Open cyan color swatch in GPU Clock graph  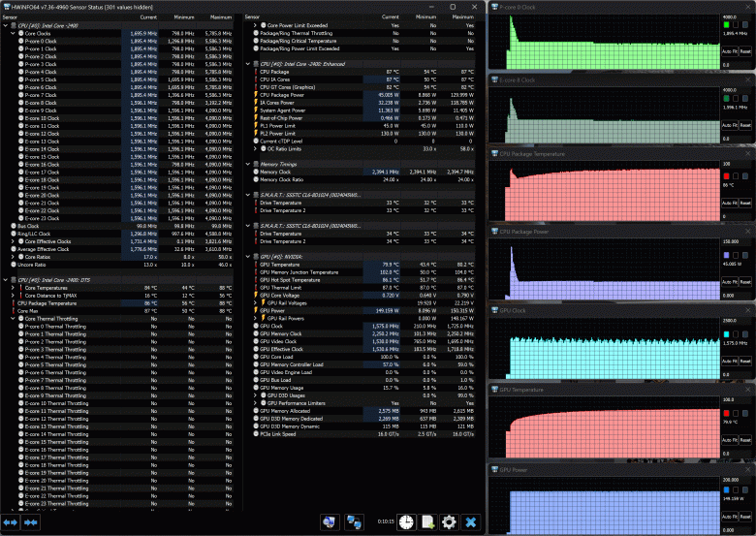pos(727,334)
